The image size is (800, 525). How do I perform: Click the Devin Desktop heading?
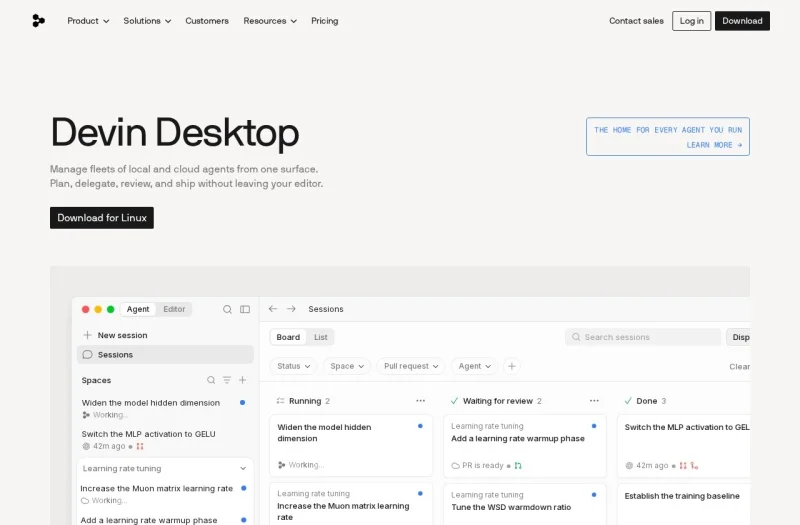(x=174, y=133)
